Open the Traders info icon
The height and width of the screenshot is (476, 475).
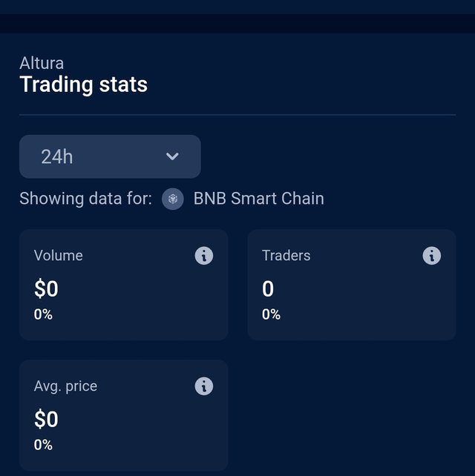[x=431, y=256]
